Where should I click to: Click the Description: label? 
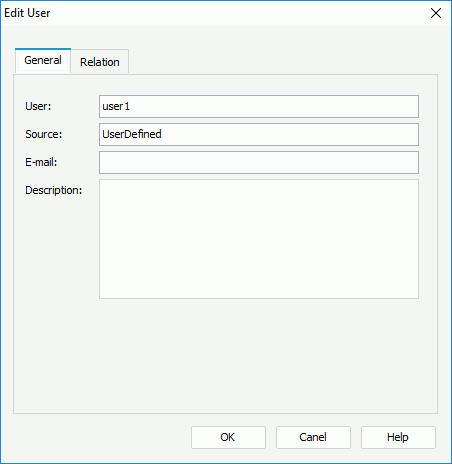(x=54, y=190)
